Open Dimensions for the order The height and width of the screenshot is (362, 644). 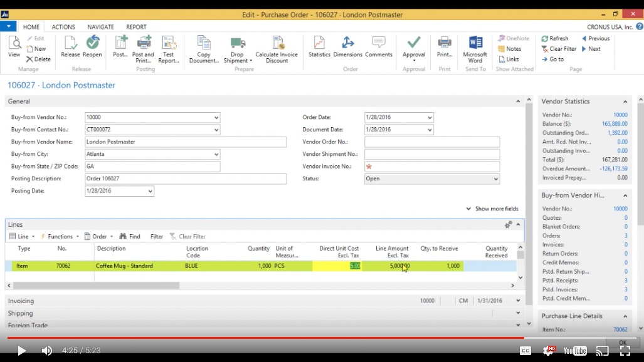click(347, 47)
